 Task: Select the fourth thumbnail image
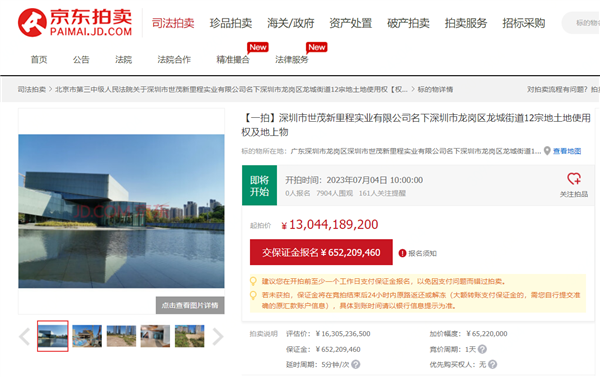155,336
